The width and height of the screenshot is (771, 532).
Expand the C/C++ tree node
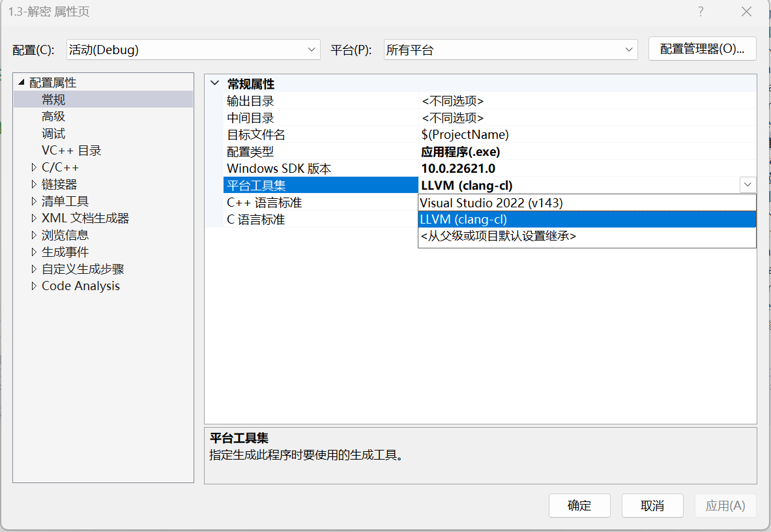coord(34,168)
